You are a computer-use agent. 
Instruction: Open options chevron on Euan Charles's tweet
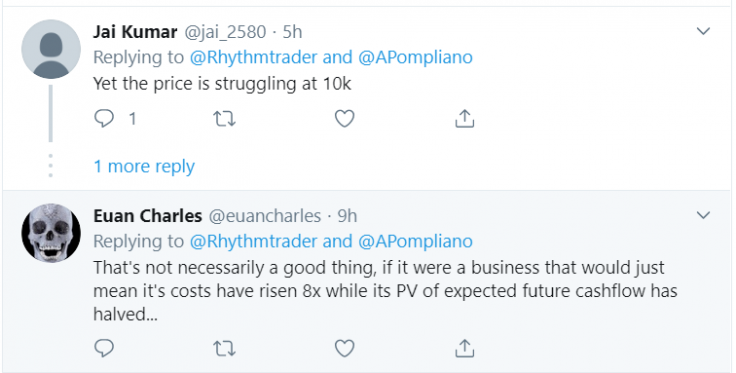point(703,215)
